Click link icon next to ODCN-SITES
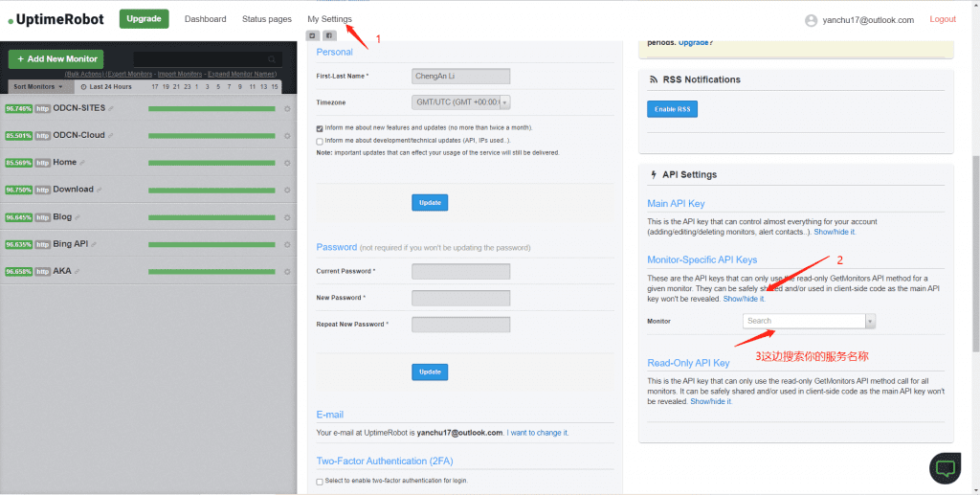 point(111,109)
